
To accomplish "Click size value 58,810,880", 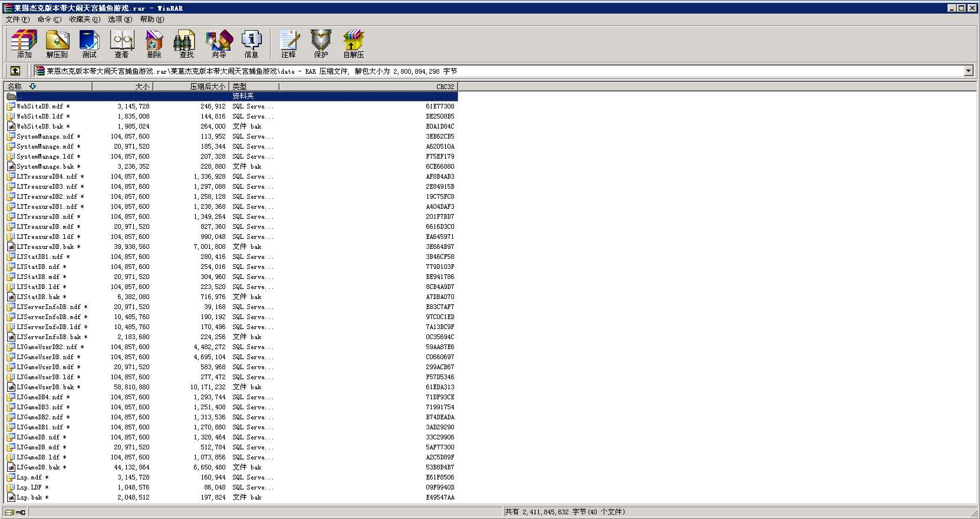I will point(131,387).
